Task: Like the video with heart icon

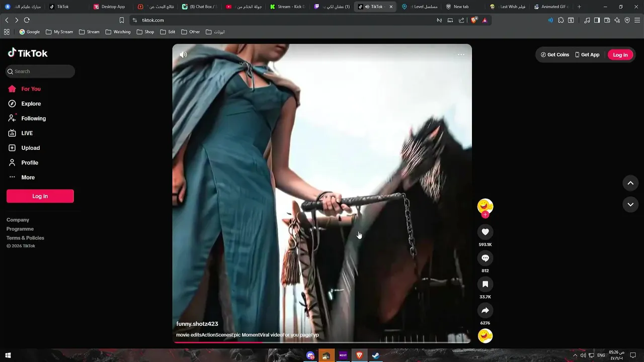Action: point(485,232)
